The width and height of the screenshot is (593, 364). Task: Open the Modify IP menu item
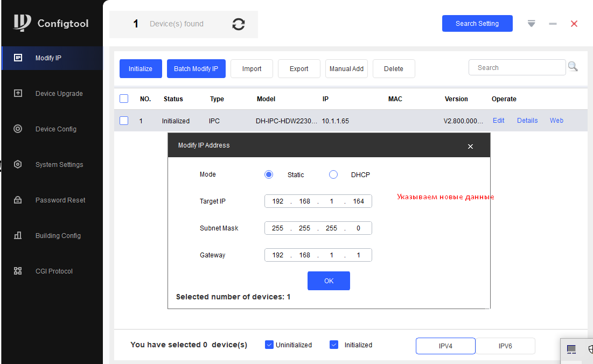tap(52, 58)
